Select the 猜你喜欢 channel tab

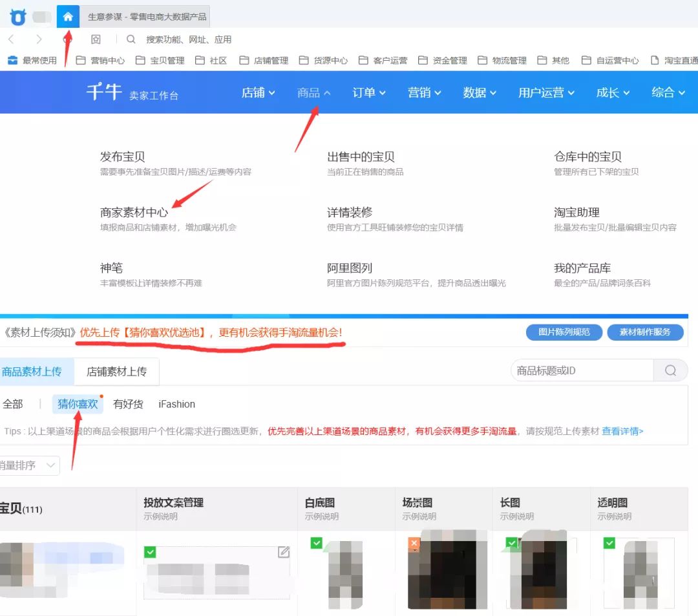pyautogui.click(x=78, y=404)
